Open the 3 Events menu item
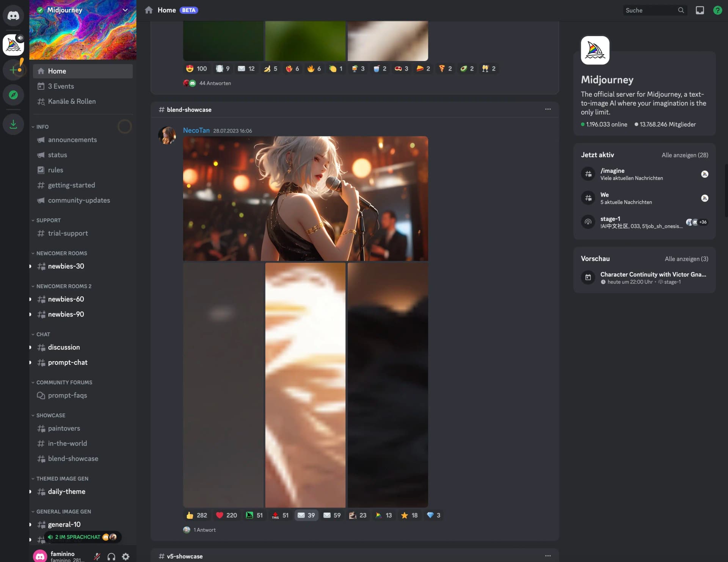728x562 pixels. (x=61, y=86)
